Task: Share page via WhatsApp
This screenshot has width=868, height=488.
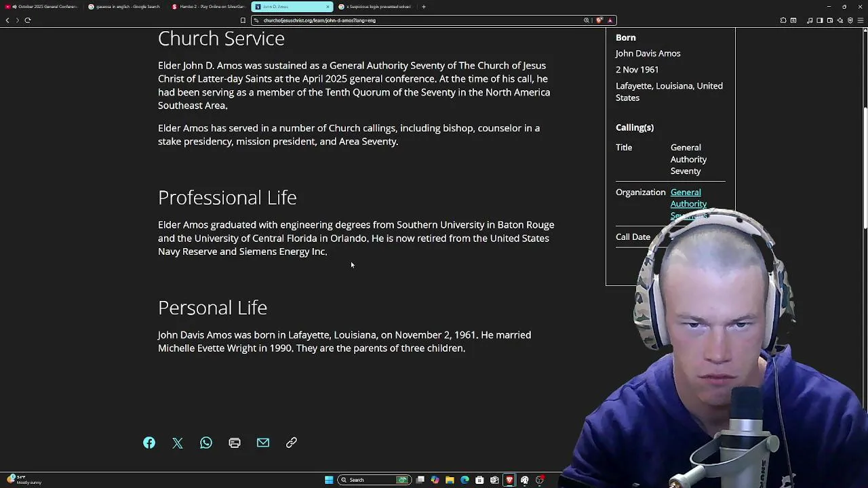Action: click(206, 443)
